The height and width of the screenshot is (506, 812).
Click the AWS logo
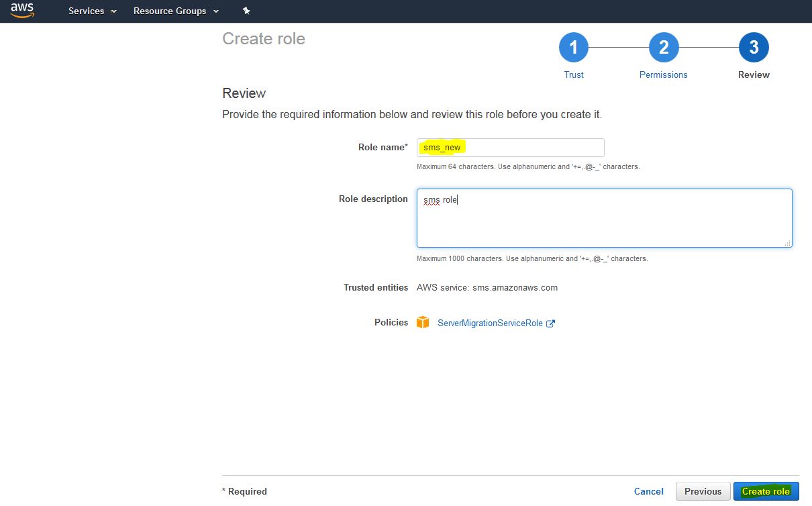pyautogui.click(x=22, y=11)
